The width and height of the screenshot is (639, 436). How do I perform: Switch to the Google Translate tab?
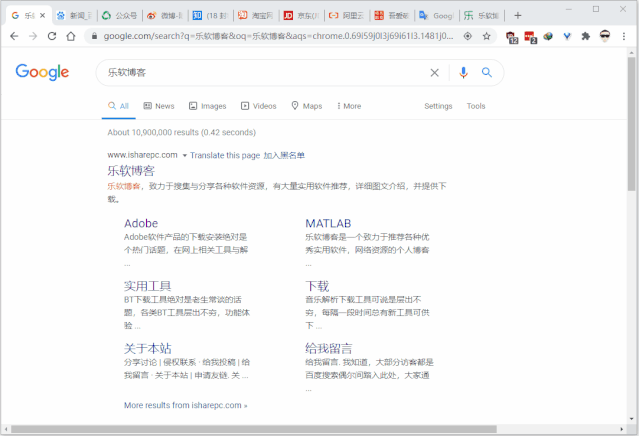coord(437,15)
